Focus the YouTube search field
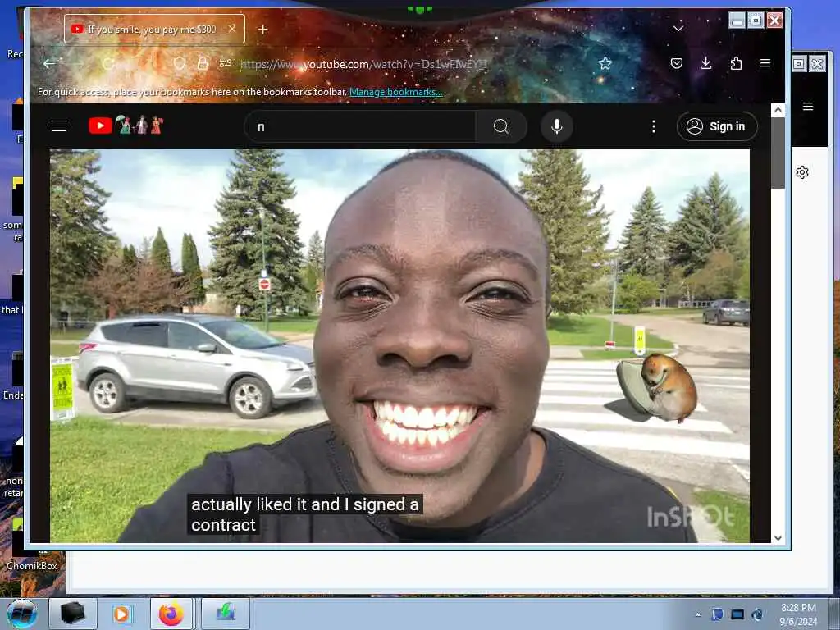The image size is (840, 630). click(360, 126)
